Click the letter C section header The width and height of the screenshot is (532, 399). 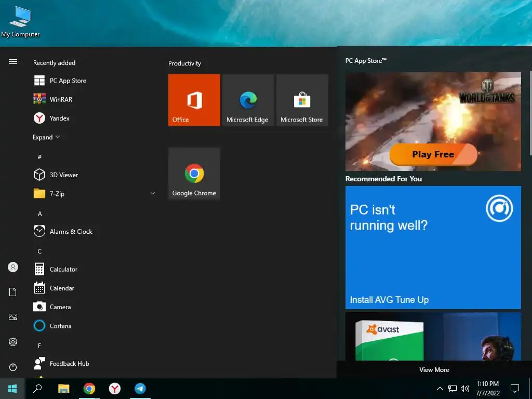click(x=39, y=251)
